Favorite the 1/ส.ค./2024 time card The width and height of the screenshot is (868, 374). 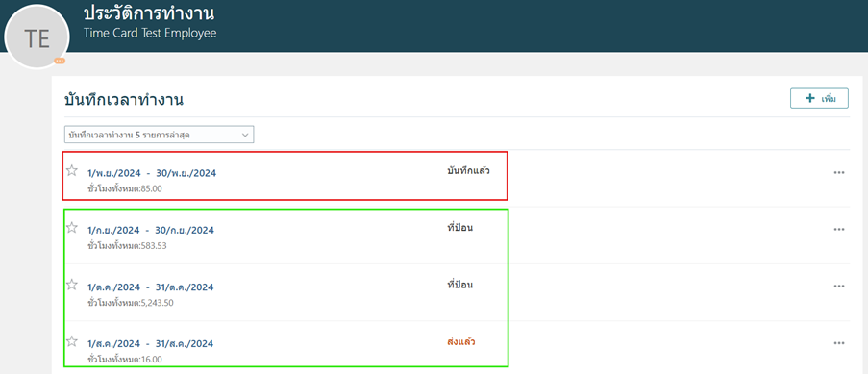[x=72, y=341]
